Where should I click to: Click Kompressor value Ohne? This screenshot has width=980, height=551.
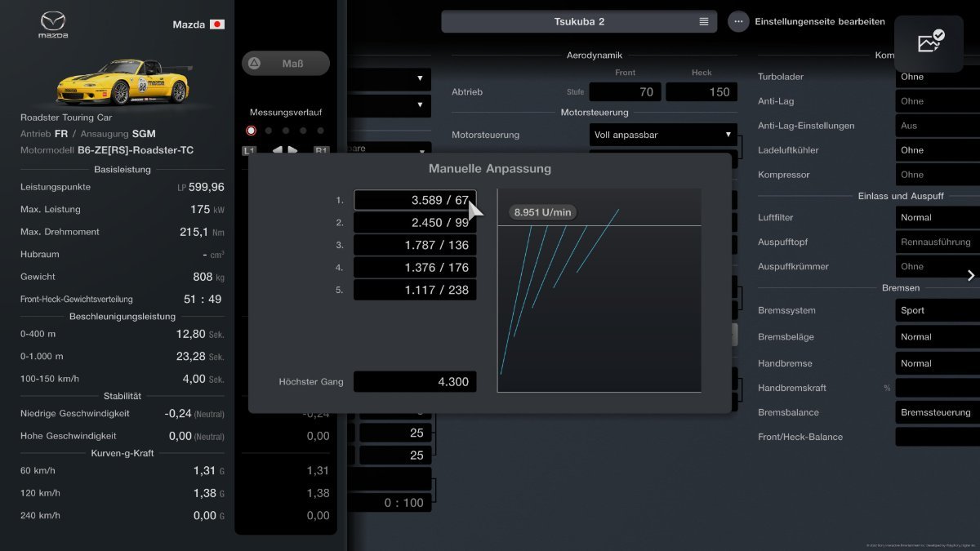pyautogui.click(x=937, y=175)
